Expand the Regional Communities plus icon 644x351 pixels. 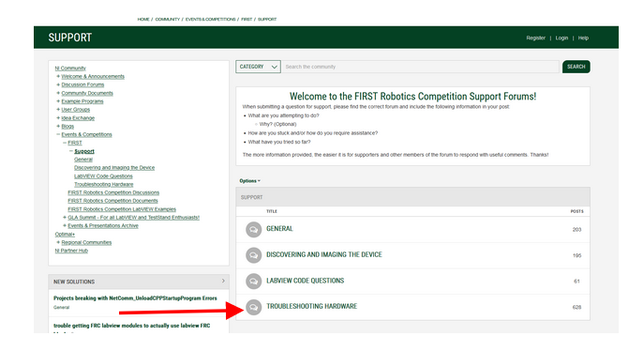click(58, 242)
